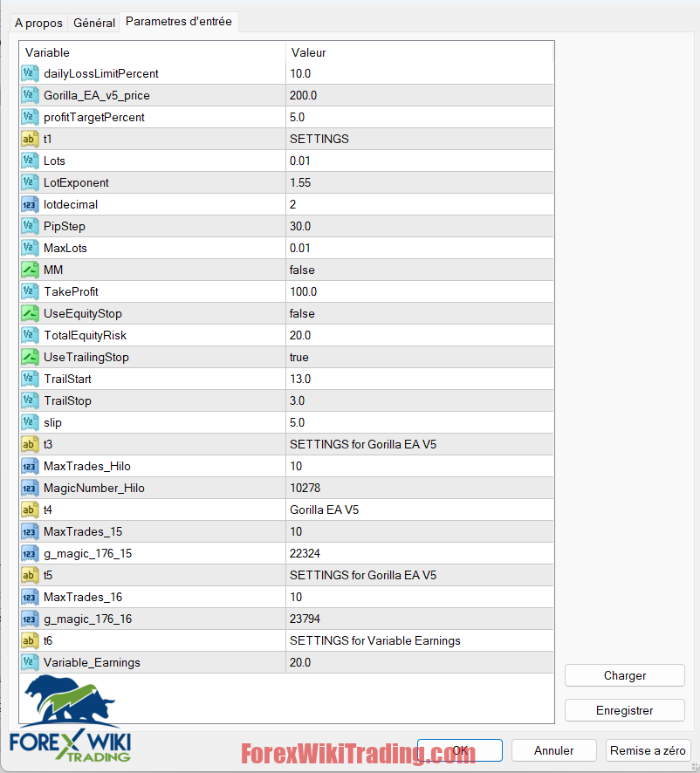Viewport: 700px width, 773px height.
Task: Select the PipStep value 30.0
Action: click(x=300, y=226)
